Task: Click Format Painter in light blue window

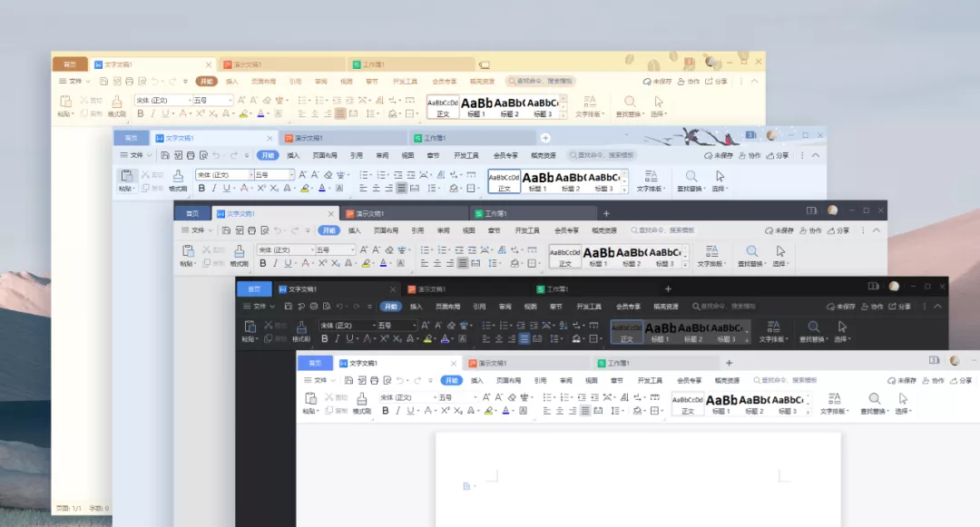Action: pos(178,180)
